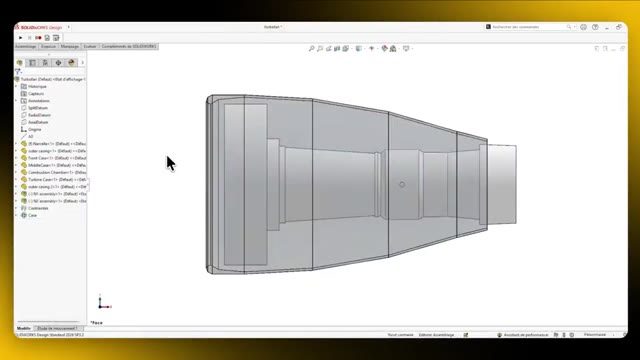The width and height of the screenshot is (640, 360).
Task: Expand the Combustion Chamber component node
Action: click(16, 172)
